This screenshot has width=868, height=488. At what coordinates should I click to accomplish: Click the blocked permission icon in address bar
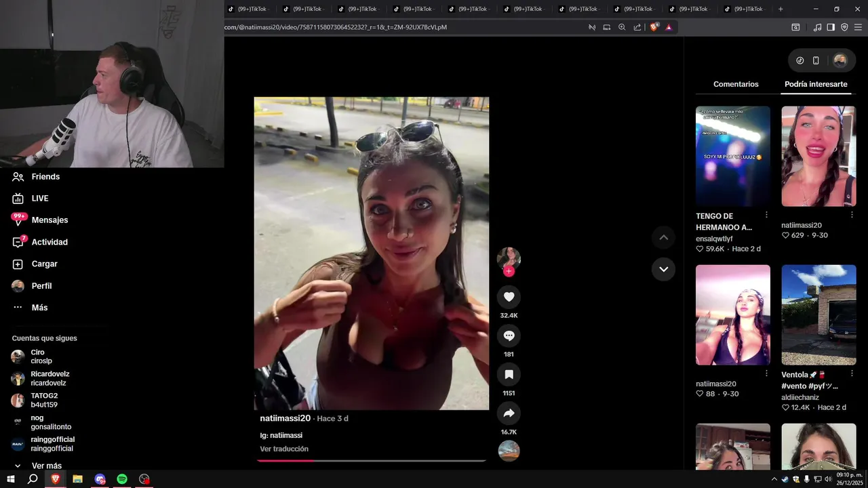point(592,27)
